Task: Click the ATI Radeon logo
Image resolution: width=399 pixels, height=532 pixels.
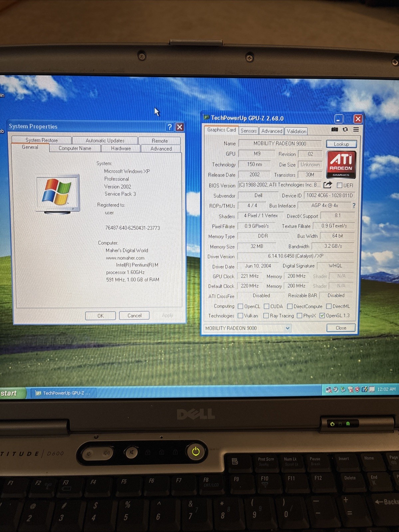Action: tap(341, 164)
